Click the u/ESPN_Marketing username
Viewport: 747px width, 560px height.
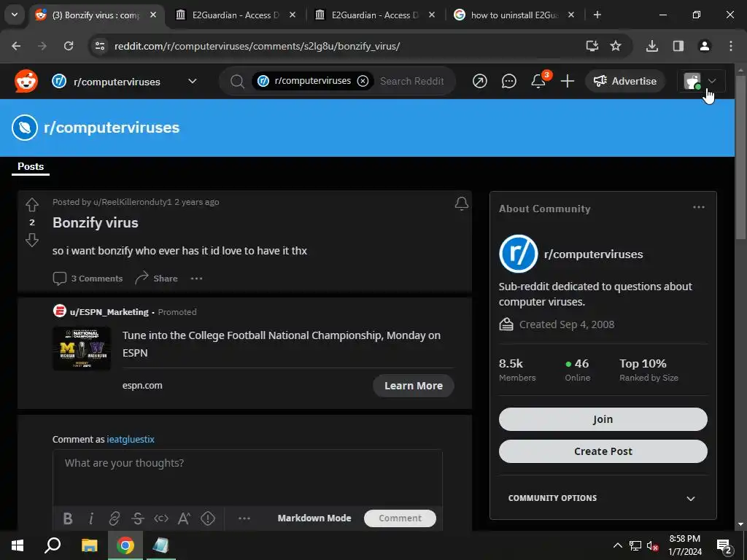(x=109, y=312)
